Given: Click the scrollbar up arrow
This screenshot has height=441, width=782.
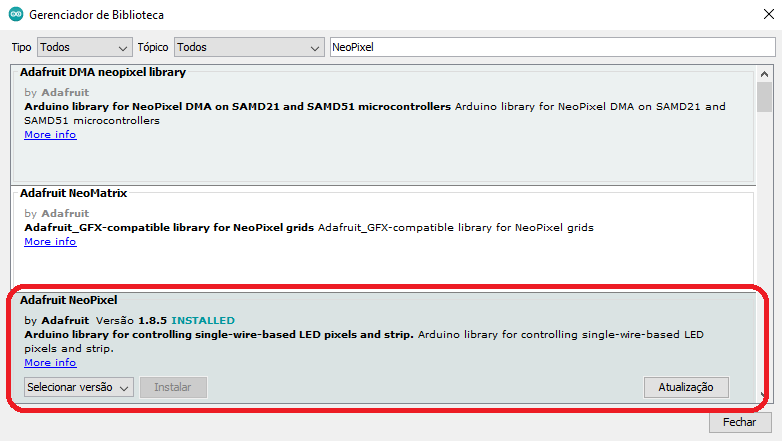Looking at the screenshot, I should [x=764, y=74].
